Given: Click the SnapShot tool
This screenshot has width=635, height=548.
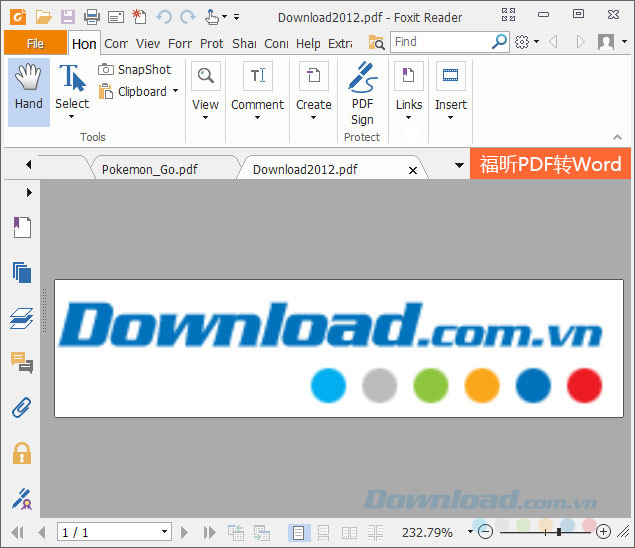Looking at the screenshot, I should tap(135, 70).
